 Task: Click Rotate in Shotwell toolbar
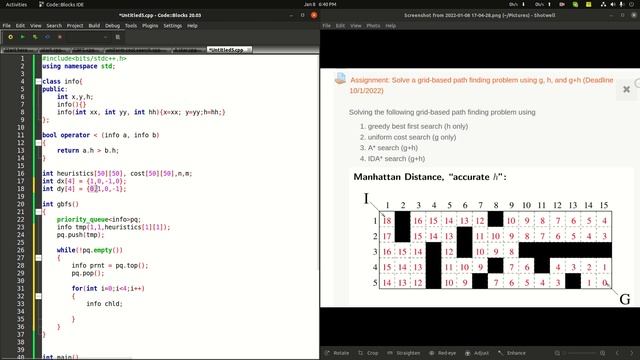337,353
